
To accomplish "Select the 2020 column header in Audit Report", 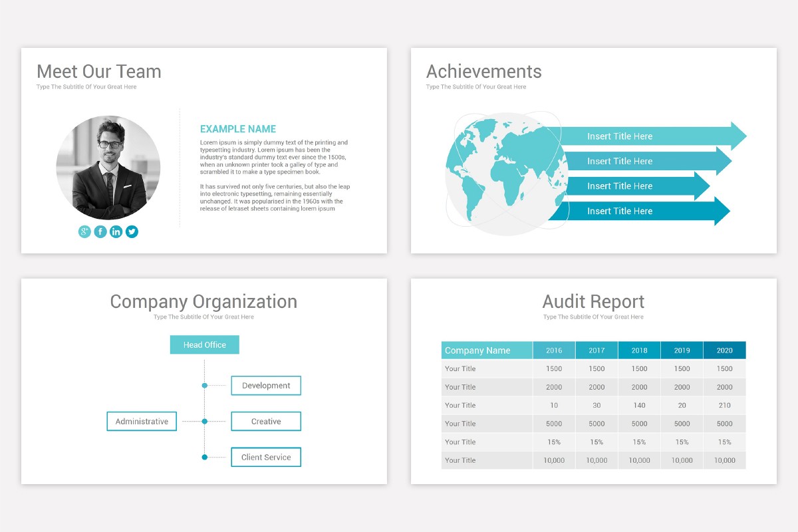I will [724, 350].
